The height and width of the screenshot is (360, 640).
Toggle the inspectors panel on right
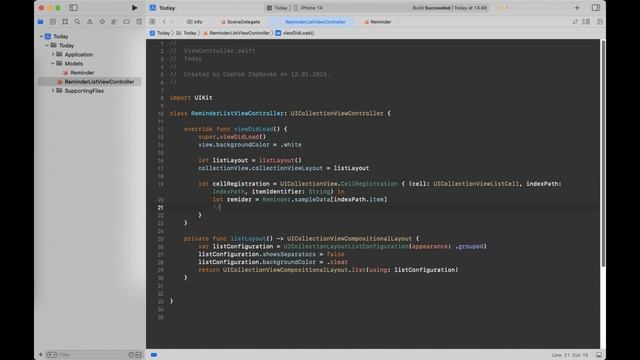pyautogui.click(x=596, y=8)
